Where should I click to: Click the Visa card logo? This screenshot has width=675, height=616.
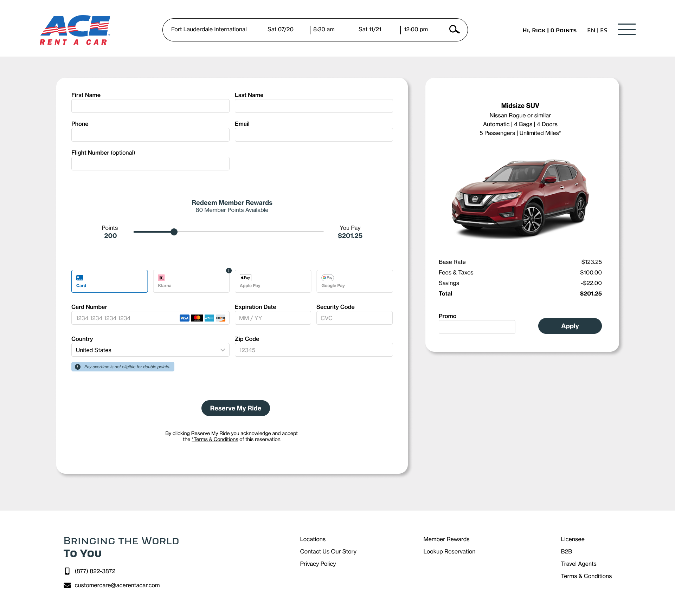184,318
